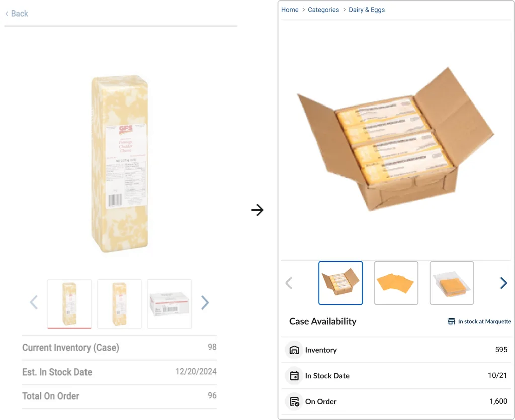Click next arrow in right product carousel

[503, 283]
